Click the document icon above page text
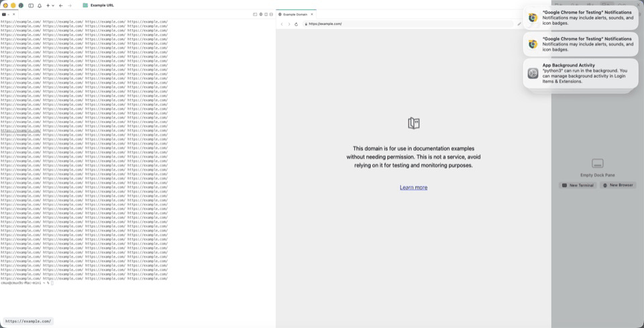Image resolution: width=644 pixels, height=328 pixels. (x=414, y=123)
